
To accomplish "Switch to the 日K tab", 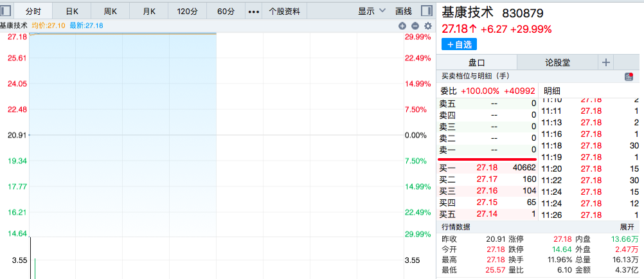I will coord(72,12).
